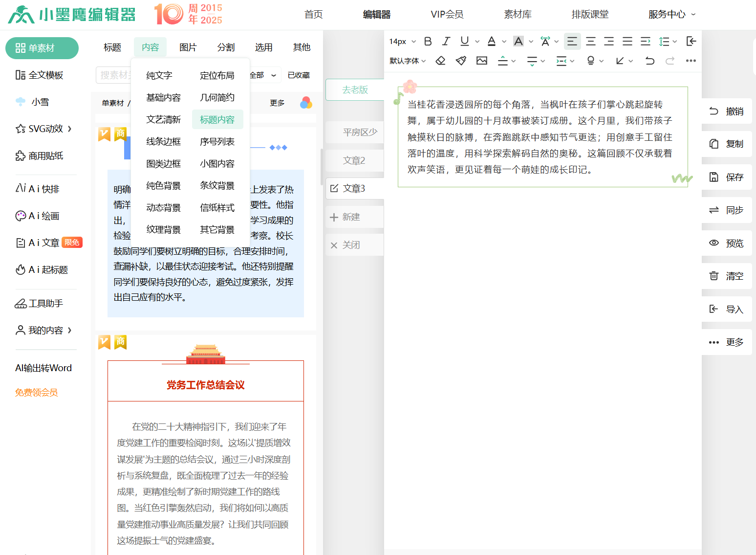Click the 复制 copy button
Image resolution: width=756 pixels, height=555 pixels.
click(x=727, y=144)
